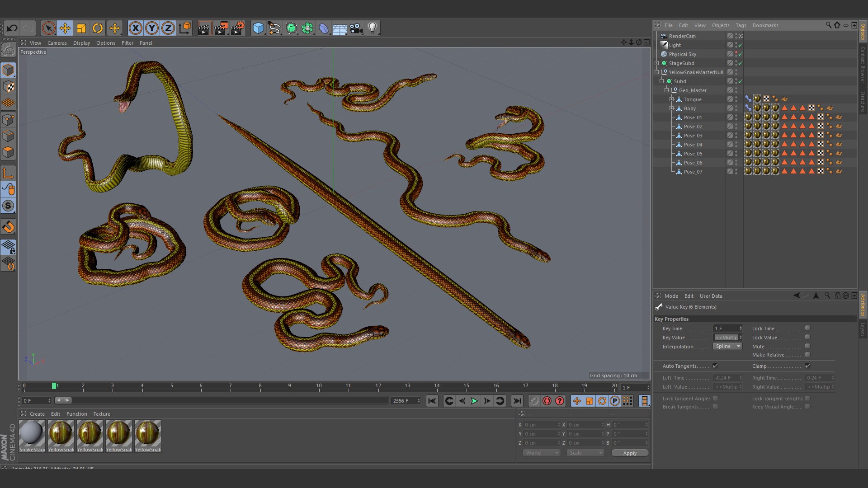
Task: Open the World coordinate system dropdown
Action: pyautogui.click(x=542, y=453)
